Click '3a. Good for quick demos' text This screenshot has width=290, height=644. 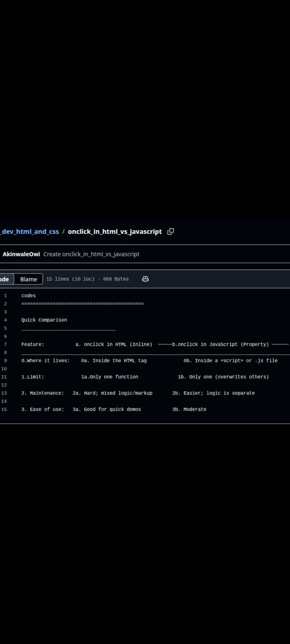107,409
